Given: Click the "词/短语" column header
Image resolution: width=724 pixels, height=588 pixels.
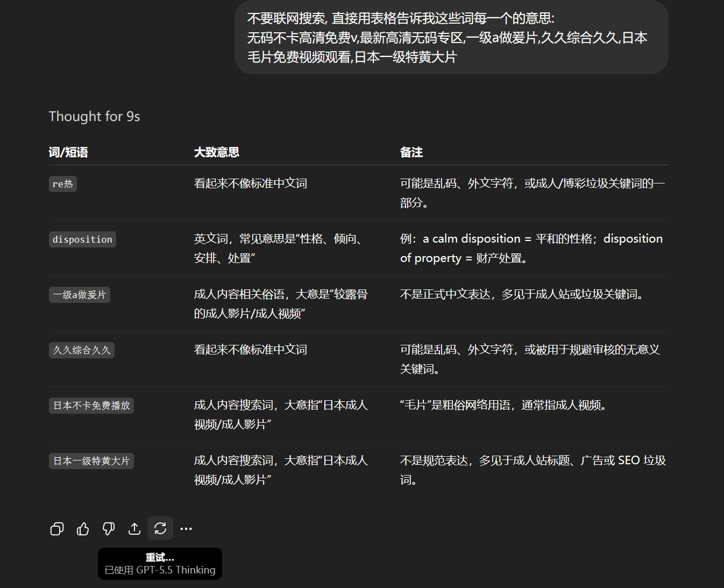Looking at the screenshot, I should click(68, 152).
